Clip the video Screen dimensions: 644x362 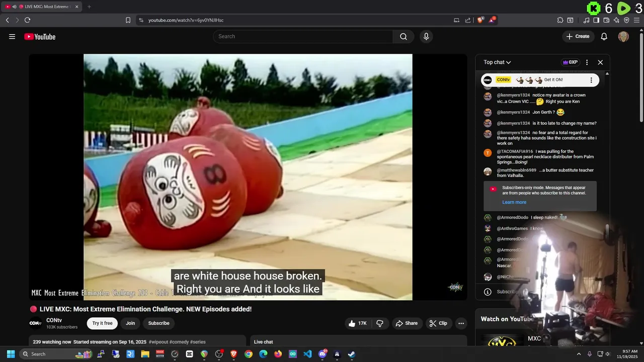point(438,323)
